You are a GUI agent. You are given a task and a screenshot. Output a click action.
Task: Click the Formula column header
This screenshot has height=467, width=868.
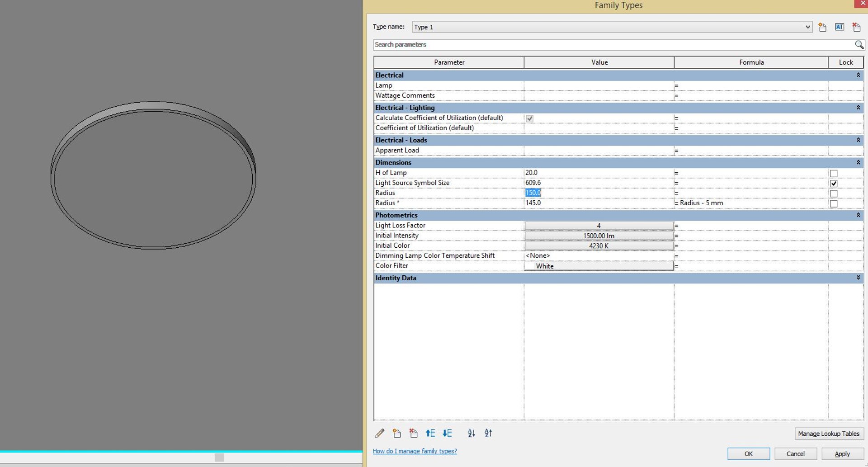tap(751, 62)
